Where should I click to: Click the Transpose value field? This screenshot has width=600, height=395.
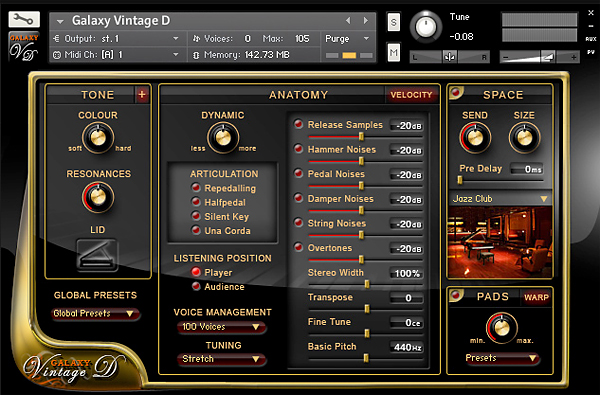(x=407, y=298)
